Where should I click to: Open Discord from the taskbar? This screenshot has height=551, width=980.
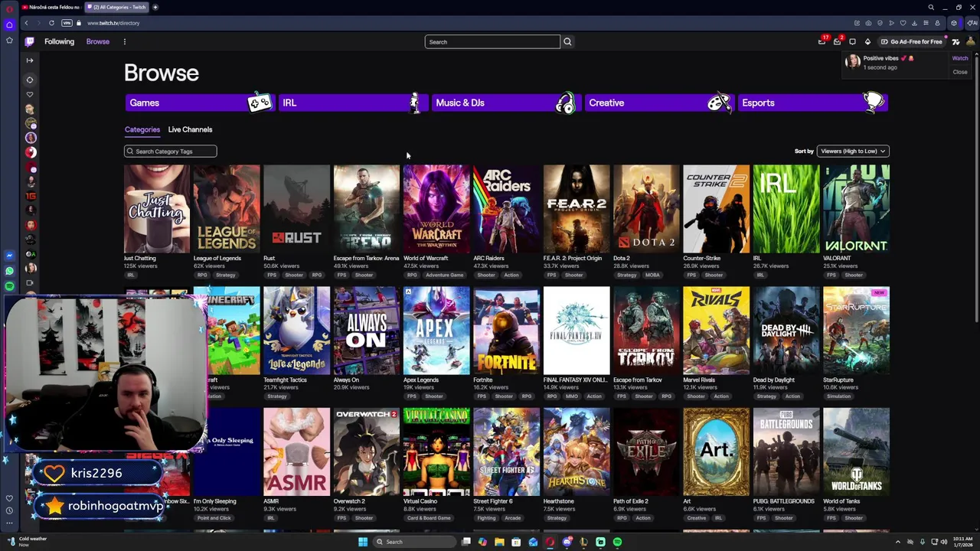pyautogui.click(x=567, y=542)
